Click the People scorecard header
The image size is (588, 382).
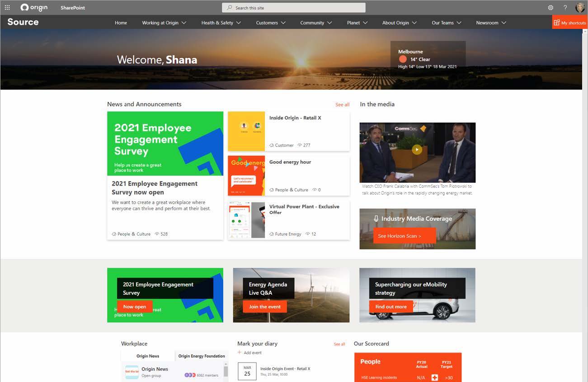370,362
